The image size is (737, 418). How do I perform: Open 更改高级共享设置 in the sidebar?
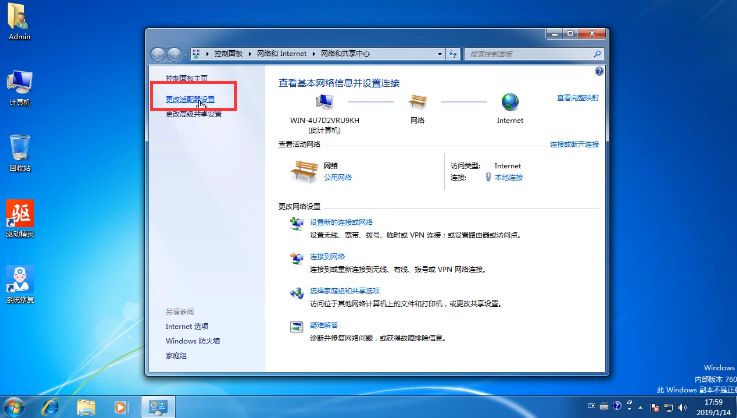pos(194,114)
